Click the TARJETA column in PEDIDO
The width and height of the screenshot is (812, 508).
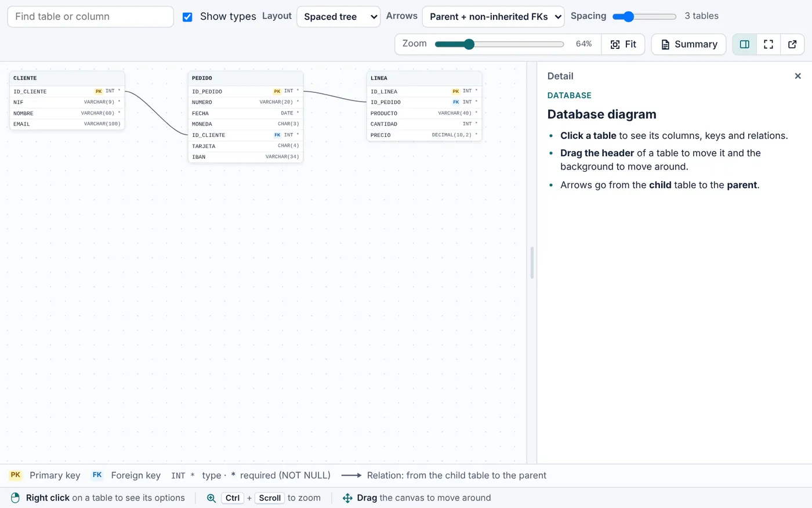point(245,146)
